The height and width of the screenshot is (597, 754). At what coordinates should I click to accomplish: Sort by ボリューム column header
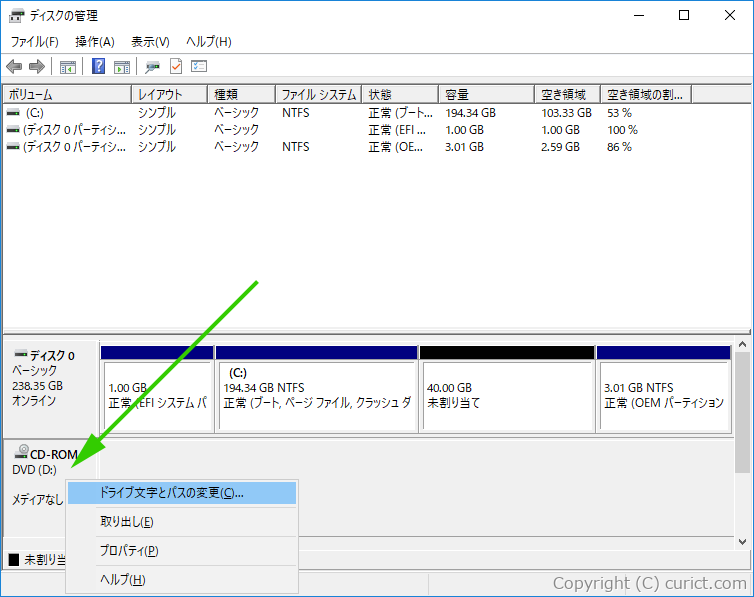[x=67, y=95]
